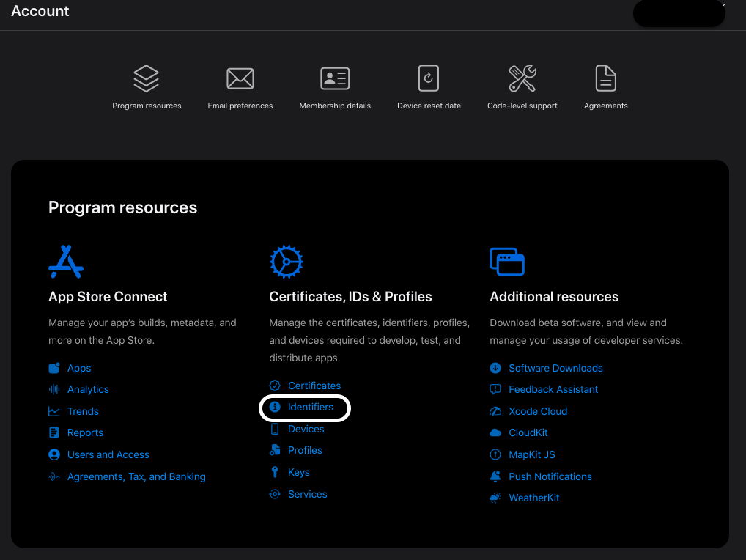This screenshot has width=746, height=560.
Task: Go to WeatherKit
Action: (534, 498)
